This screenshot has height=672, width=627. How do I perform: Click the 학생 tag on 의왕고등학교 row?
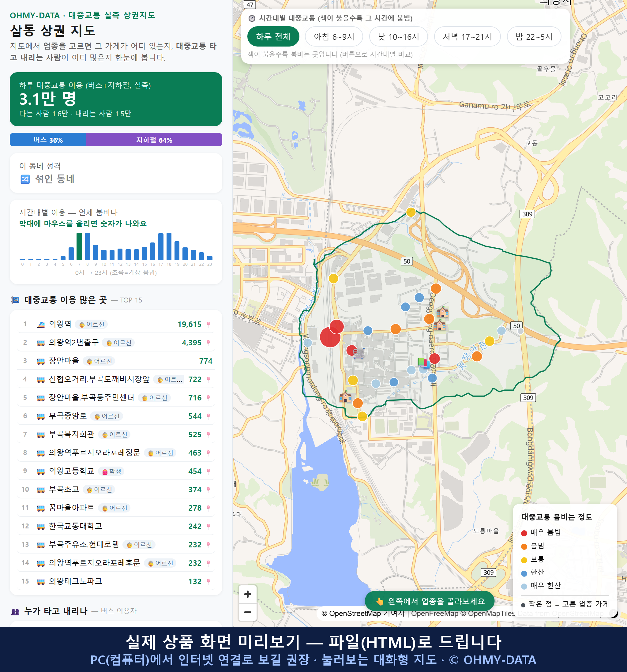tap(111, 471)
